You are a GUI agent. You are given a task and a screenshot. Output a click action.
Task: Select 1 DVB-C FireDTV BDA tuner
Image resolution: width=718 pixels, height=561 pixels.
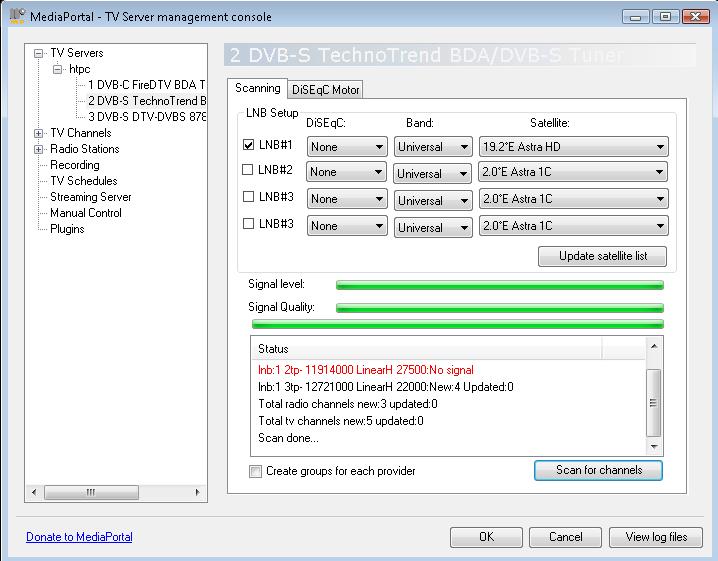coord(147,85)
